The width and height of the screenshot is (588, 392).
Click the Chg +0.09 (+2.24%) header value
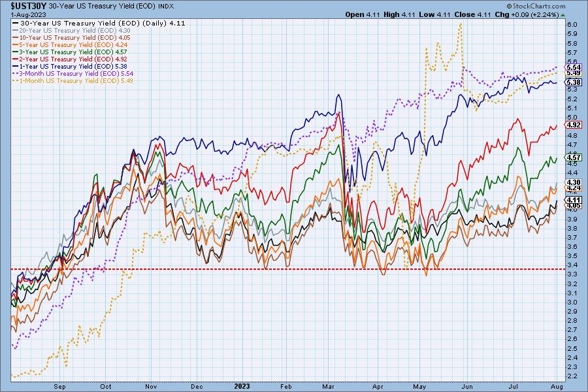[527, 14]
